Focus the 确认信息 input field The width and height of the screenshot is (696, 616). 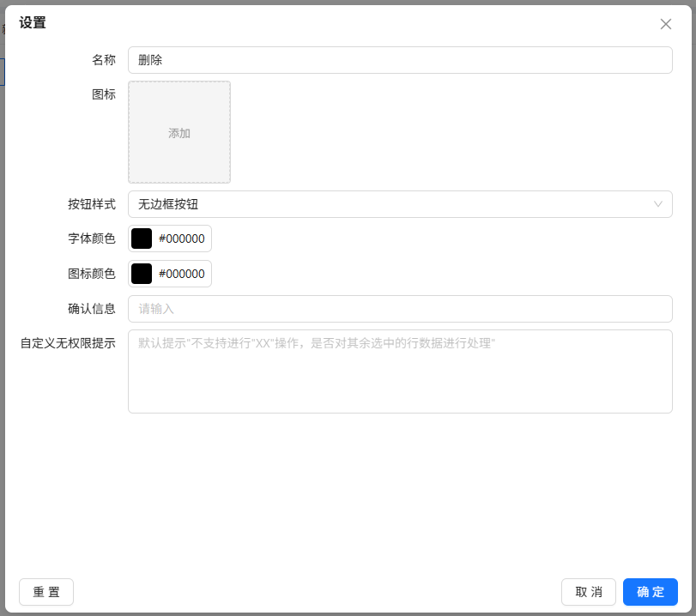pyautogui.click(x=400, y=309)
